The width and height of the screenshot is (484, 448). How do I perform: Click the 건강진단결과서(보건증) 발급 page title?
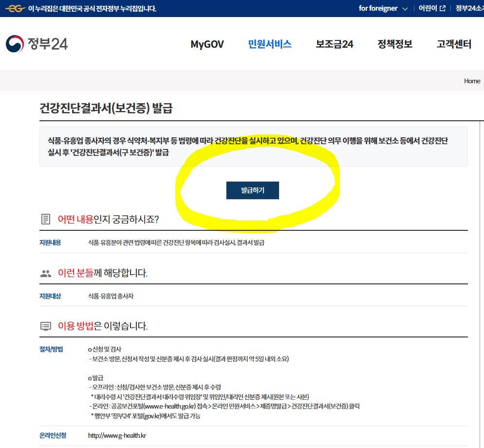106,108
